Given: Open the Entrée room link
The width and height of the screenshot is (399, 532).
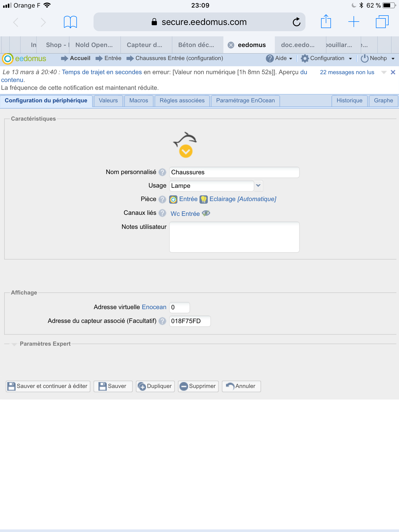Looking at the screenshot, I should point(188,199).
